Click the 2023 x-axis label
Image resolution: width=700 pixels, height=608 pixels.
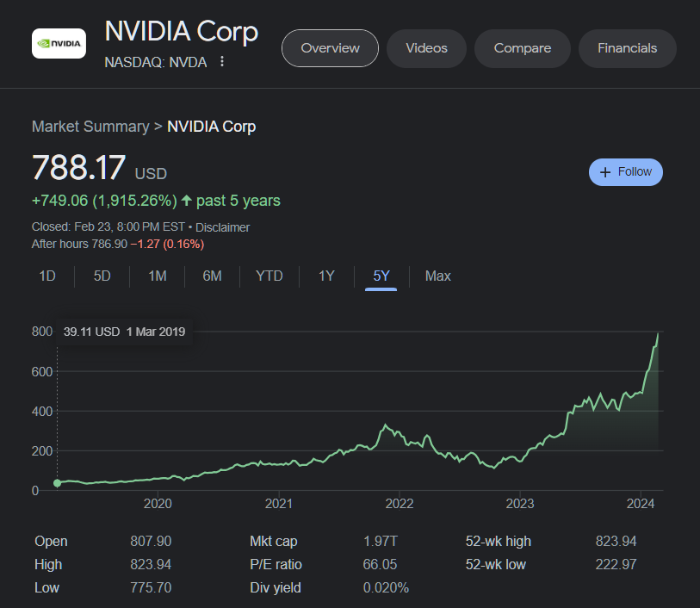click(520, 504)
